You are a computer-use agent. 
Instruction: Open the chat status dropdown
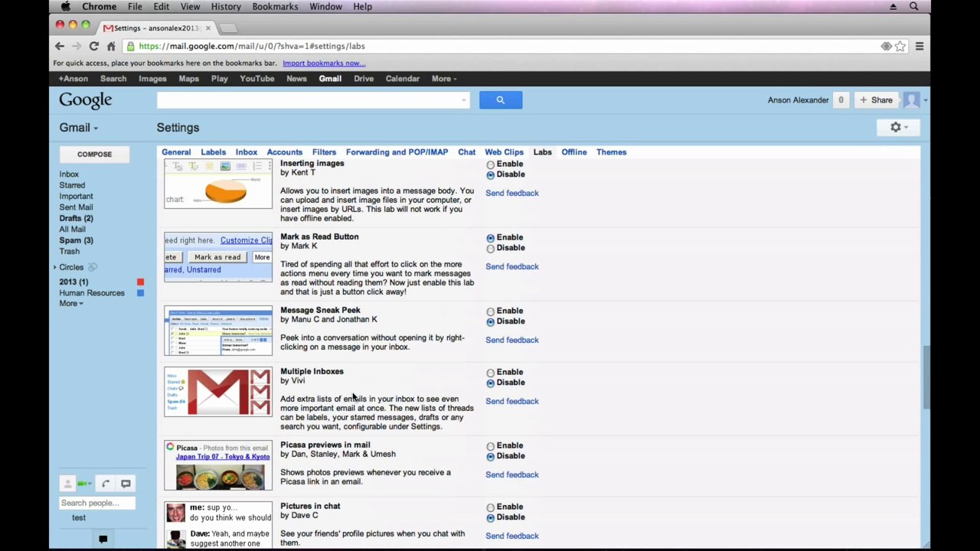pos(90,484)
